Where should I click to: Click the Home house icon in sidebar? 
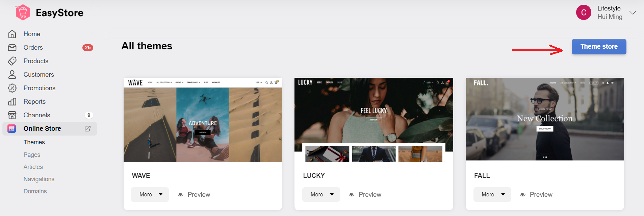(x=12, y=34)
